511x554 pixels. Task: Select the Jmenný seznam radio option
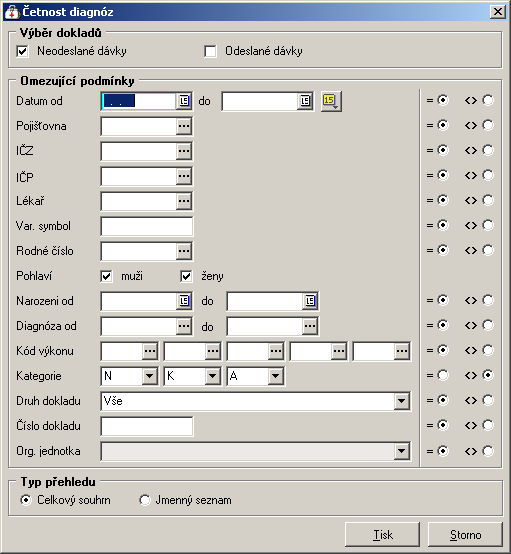pyautogui.click(x=145, y=500)
